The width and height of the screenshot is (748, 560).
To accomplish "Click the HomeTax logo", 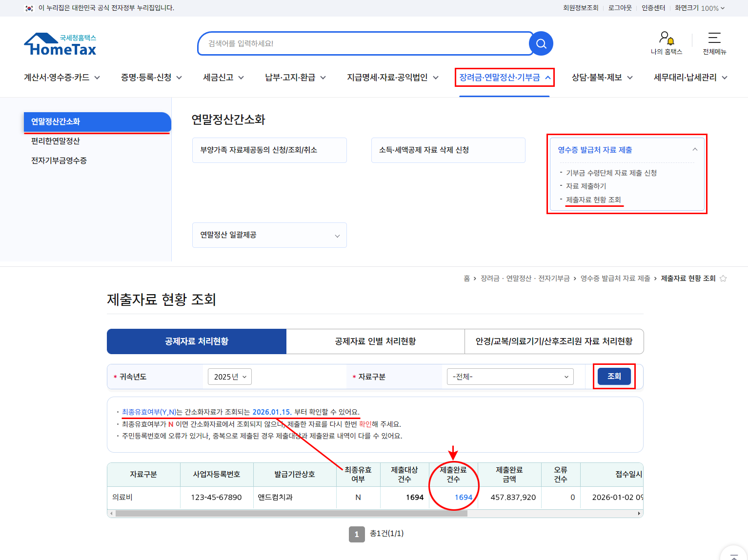I will pos(60,44).
